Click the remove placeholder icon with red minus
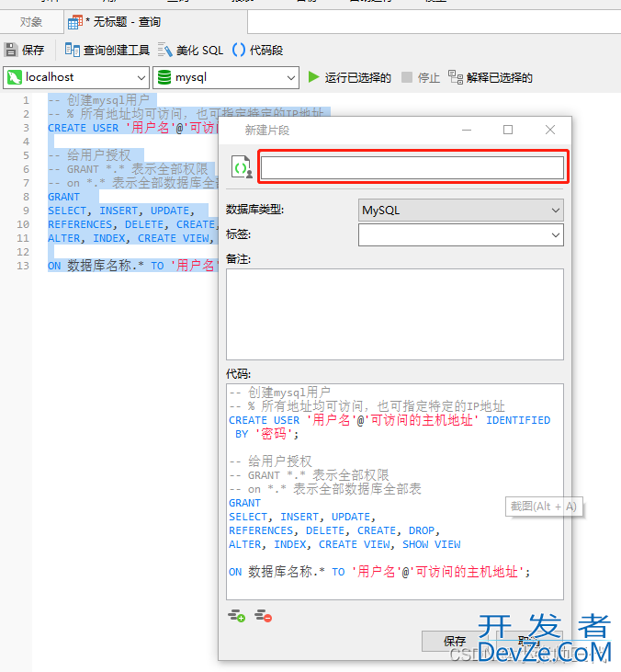 (x=263, y=616)
